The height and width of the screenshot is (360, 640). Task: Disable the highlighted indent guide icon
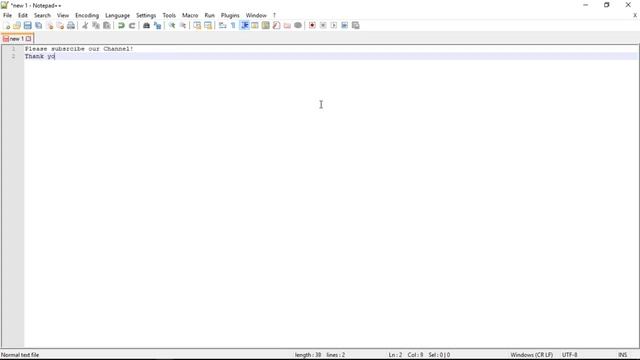pyautogui.click(x=244, y=25)
